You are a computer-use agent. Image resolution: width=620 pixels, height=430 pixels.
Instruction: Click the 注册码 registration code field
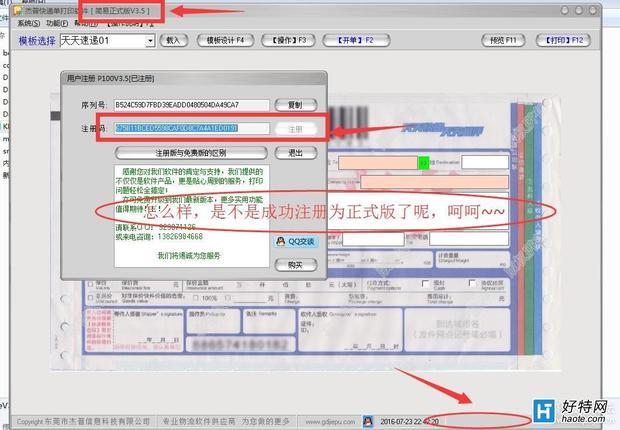click(192, 128)
